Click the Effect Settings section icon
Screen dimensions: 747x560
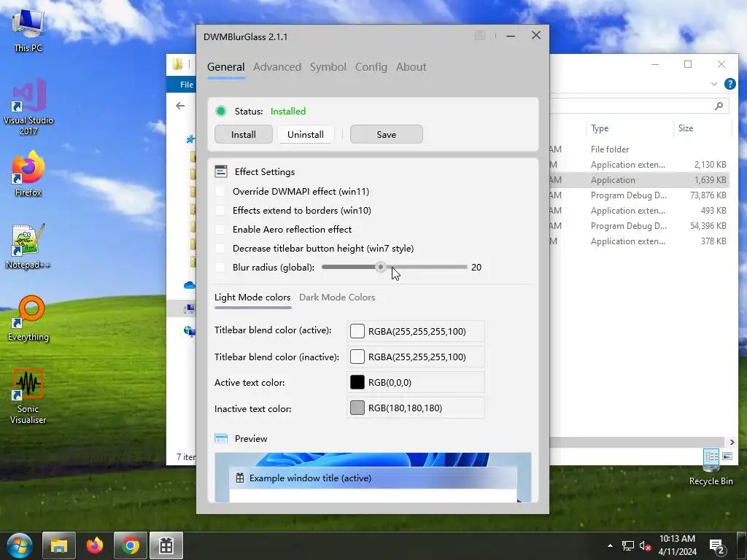(221, 171)
